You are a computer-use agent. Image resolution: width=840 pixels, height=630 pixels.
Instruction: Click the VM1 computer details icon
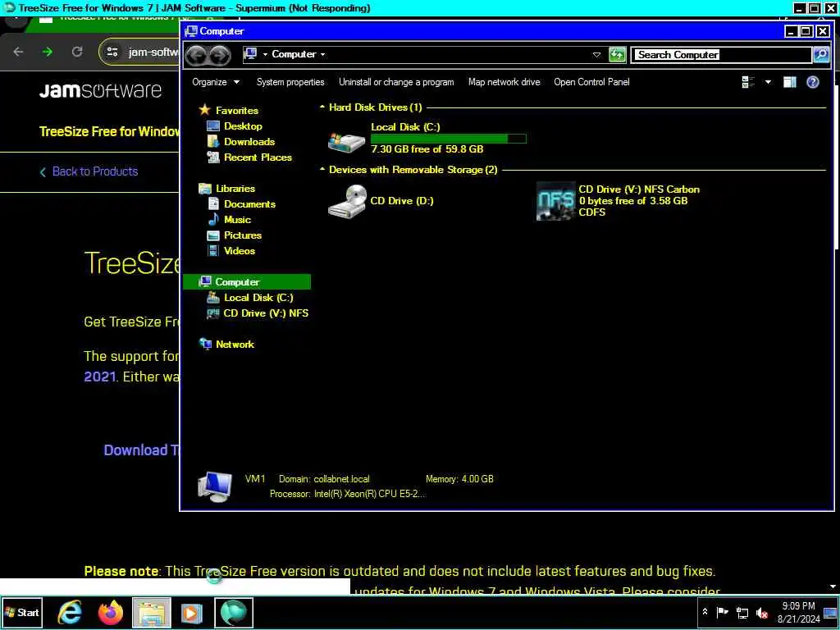click(x=214, y=486)
